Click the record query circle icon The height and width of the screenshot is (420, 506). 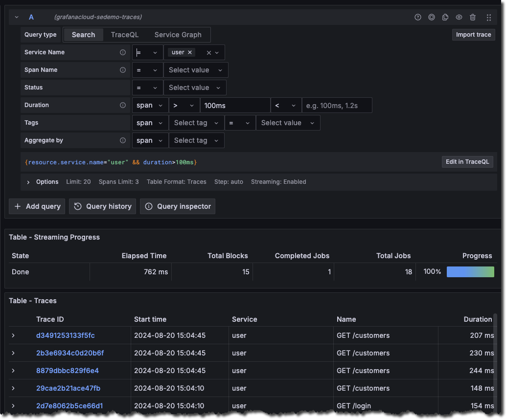tap(431, 17)
